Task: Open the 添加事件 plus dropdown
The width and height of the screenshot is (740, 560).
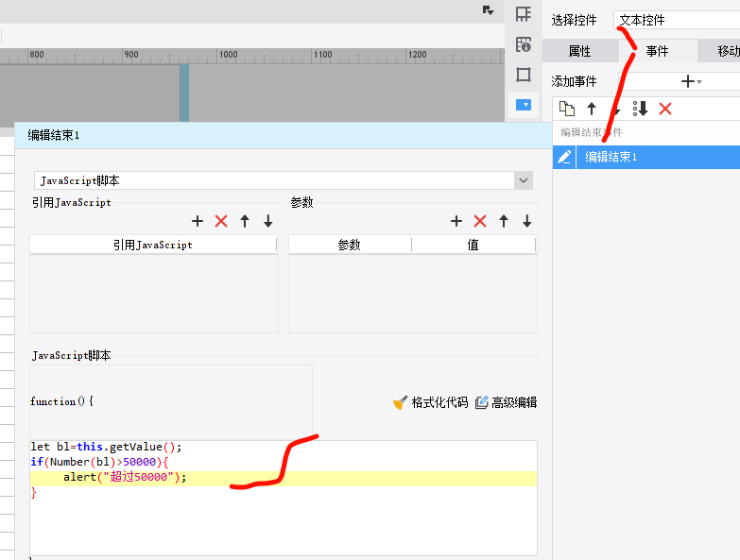Action: click(691, 82)
